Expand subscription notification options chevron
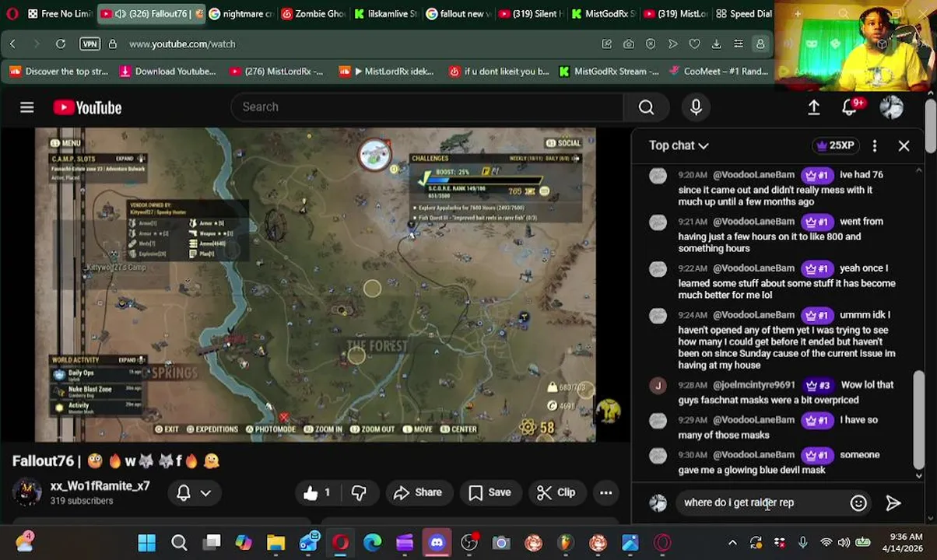The image size is (937, 560). 206,493
